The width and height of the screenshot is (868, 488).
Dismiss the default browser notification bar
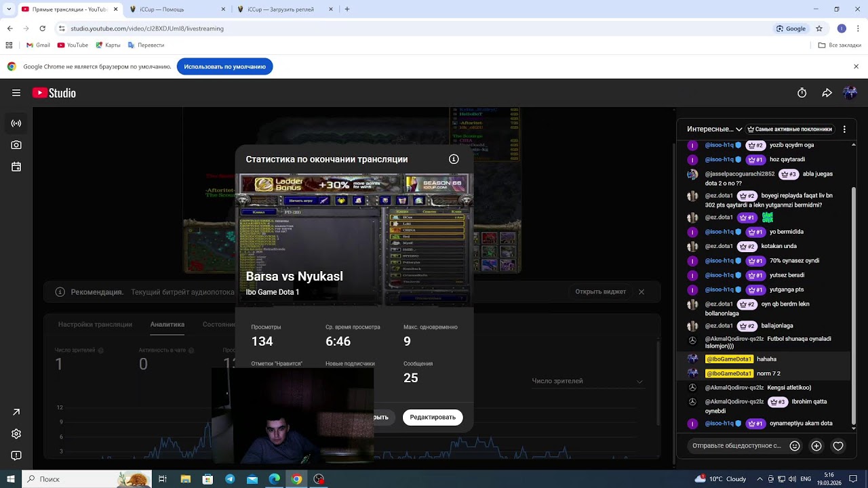[856, 66]
